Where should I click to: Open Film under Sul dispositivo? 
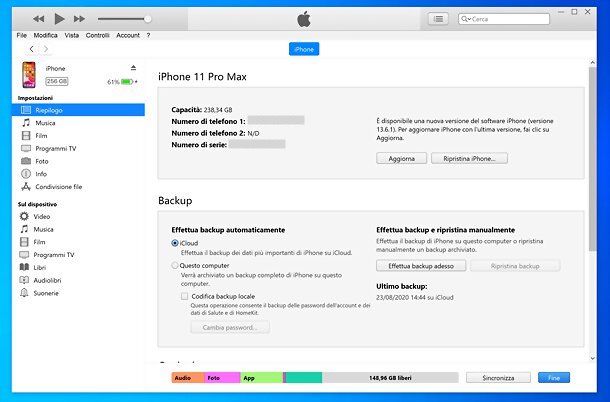pyautogui.click(x=39, y=242)
